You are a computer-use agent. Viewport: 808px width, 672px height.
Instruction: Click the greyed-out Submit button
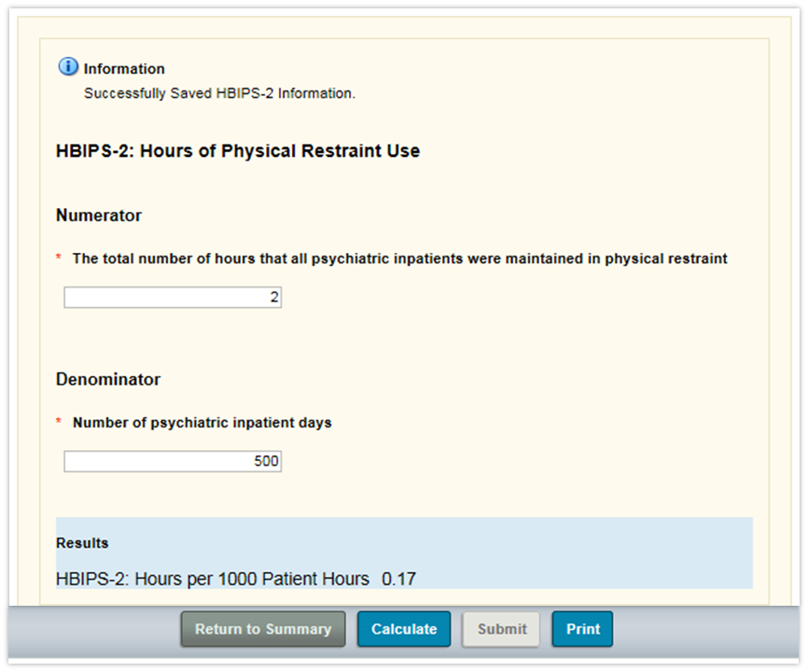point(502,629)
